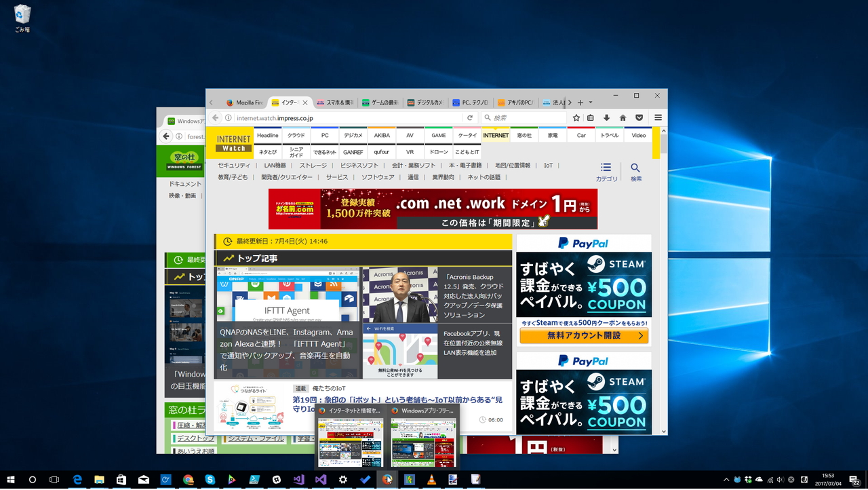The height and width of the screenshot is (490, 868).
Task: Switch to the ゲームの最新 tab
Action: (380, 102)
